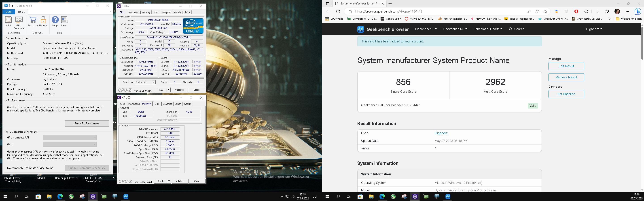Image resolution: width=644 pixels, height=201 pixels.
Task: Open Microsoft Store on the left monitor taskbar
Action: pos(38,197)
